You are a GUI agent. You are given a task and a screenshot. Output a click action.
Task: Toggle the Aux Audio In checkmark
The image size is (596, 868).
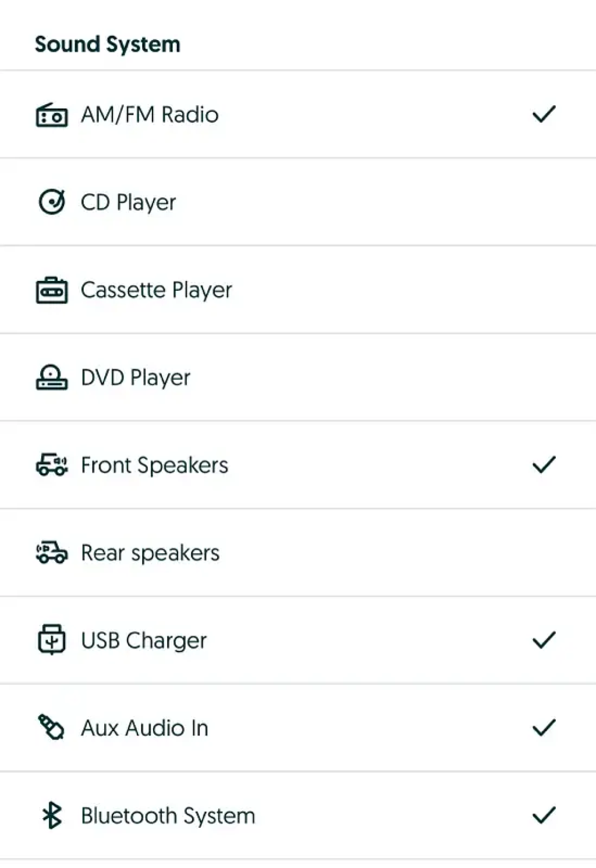coord(544,728)
